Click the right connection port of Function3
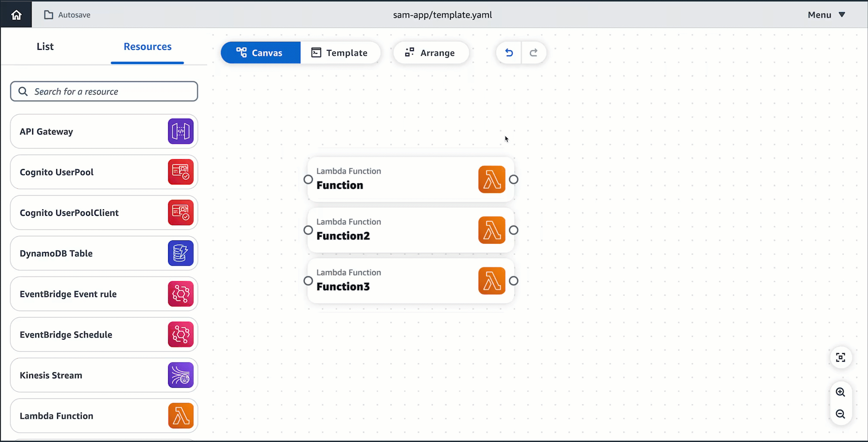The width and height of the screenshot is (868, 442). [x=514, y=281]
